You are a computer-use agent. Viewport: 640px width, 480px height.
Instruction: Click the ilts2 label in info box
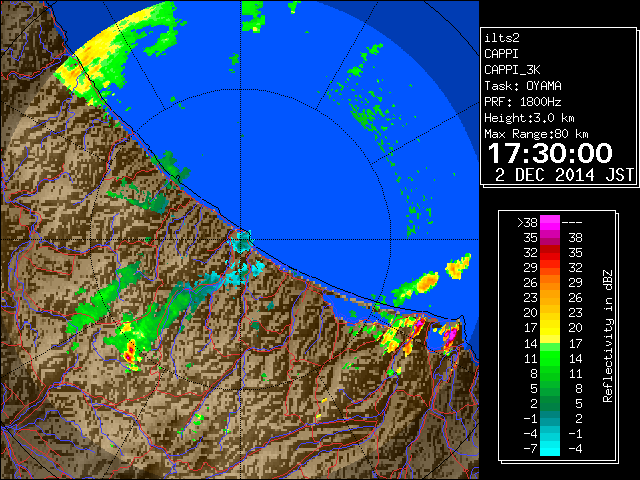502,38
